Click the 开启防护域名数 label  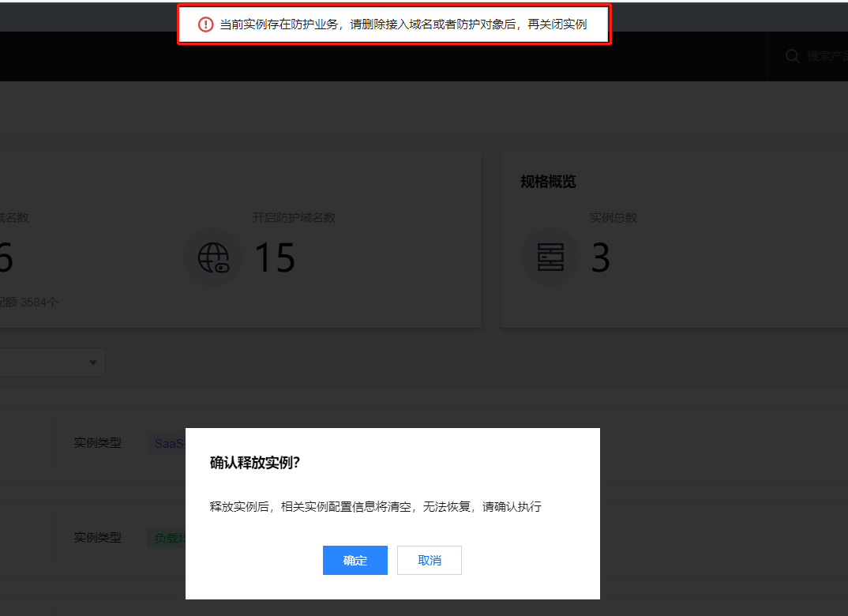(x=294, y=217)
